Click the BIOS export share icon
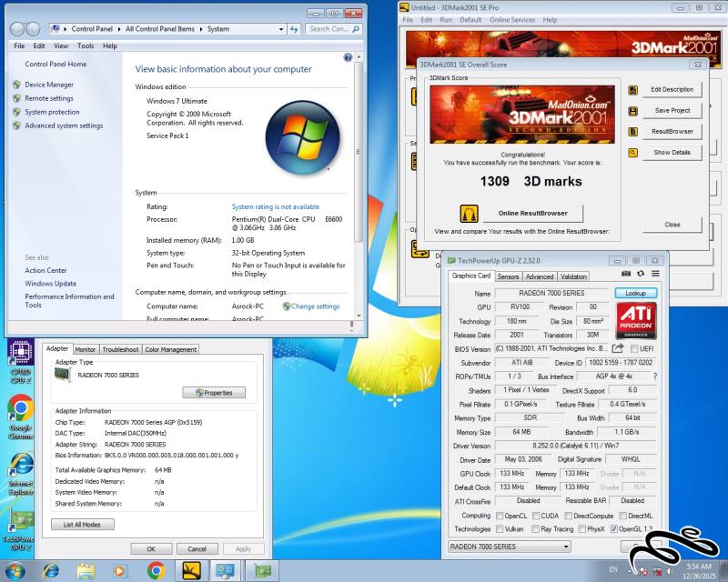The image size is (728, 582). [619, 349]
